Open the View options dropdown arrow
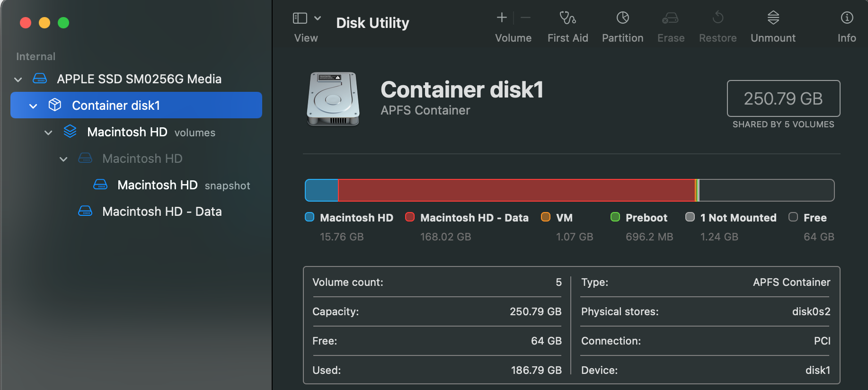The image size is (868, 390). click(x=318, y=18)
